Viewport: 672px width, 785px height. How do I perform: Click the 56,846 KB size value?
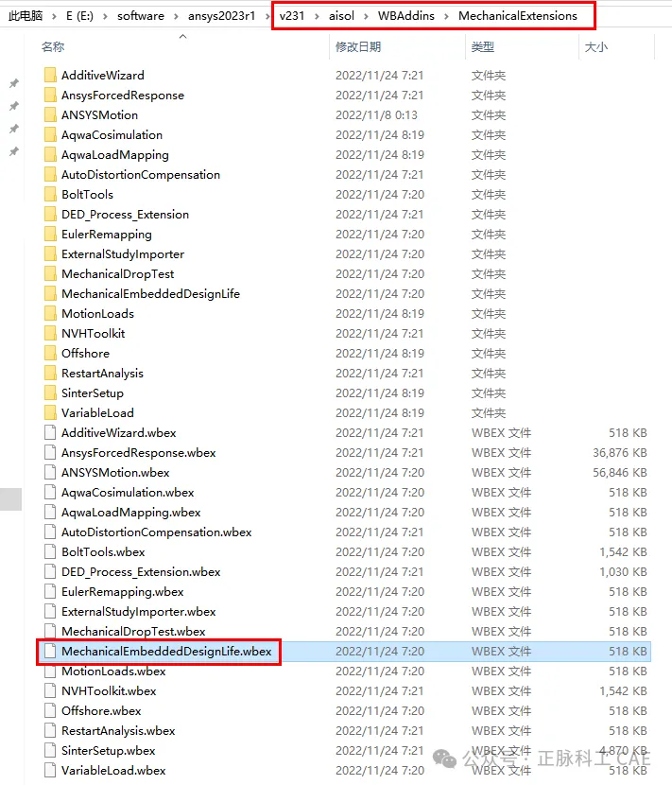click(x=620, y=473)
